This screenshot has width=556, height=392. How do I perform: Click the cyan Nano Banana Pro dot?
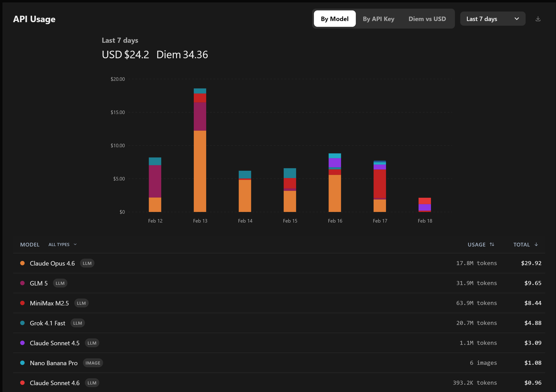click(x=22, y=363)
